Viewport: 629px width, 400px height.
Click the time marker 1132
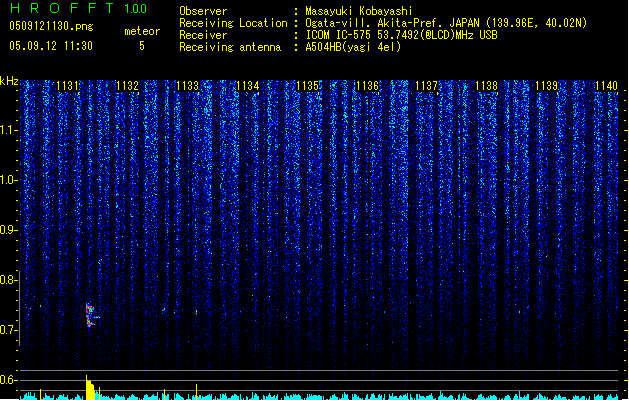tap(127, 86)
